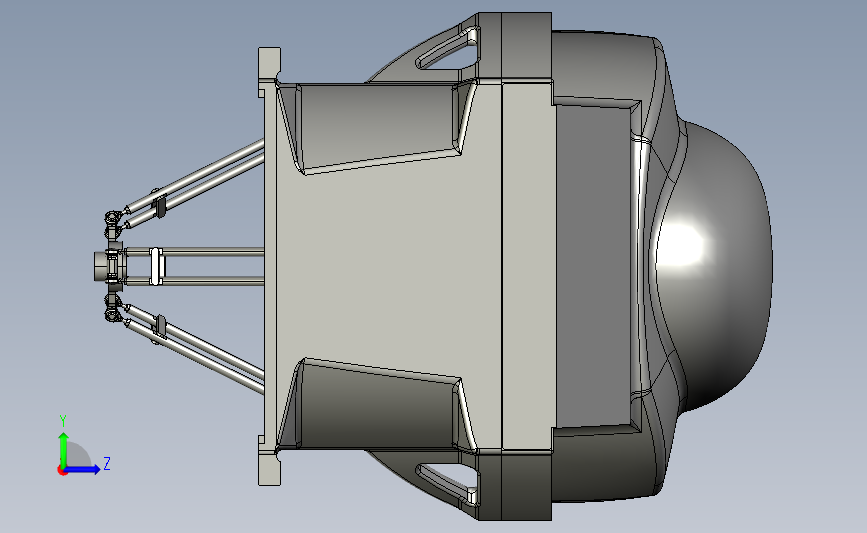Select the dark rectangular panel beside the dome

[x=594, y=265]
